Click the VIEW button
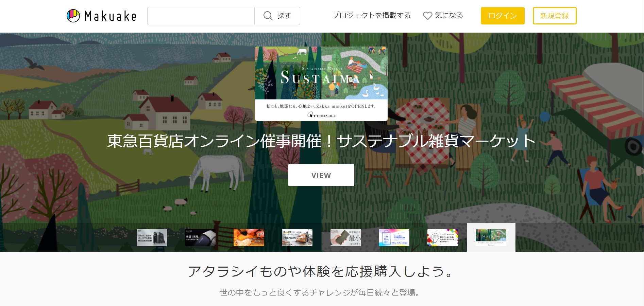 (321, 175)
